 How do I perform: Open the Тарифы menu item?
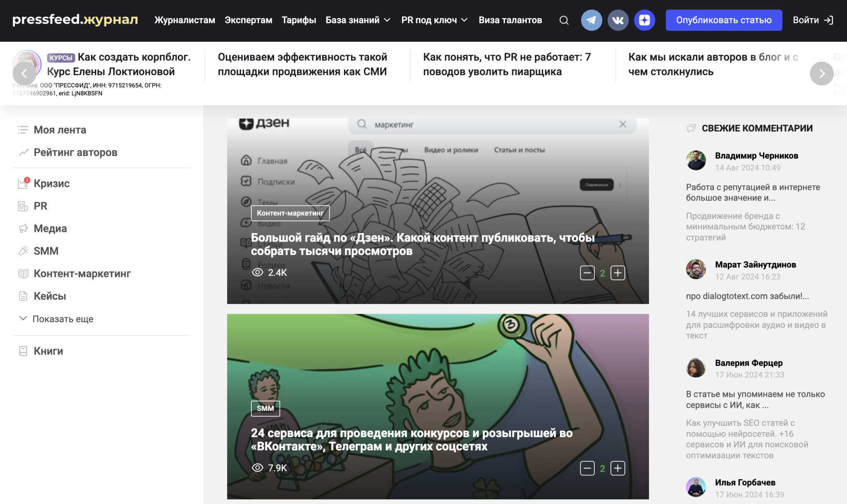click(299, 20)
